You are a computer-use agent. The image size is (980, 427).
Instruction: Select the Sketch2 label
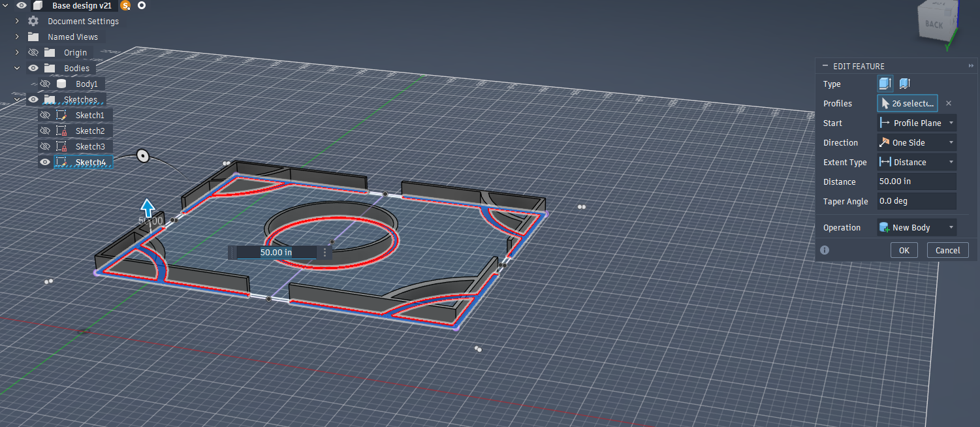pos(89,131)
